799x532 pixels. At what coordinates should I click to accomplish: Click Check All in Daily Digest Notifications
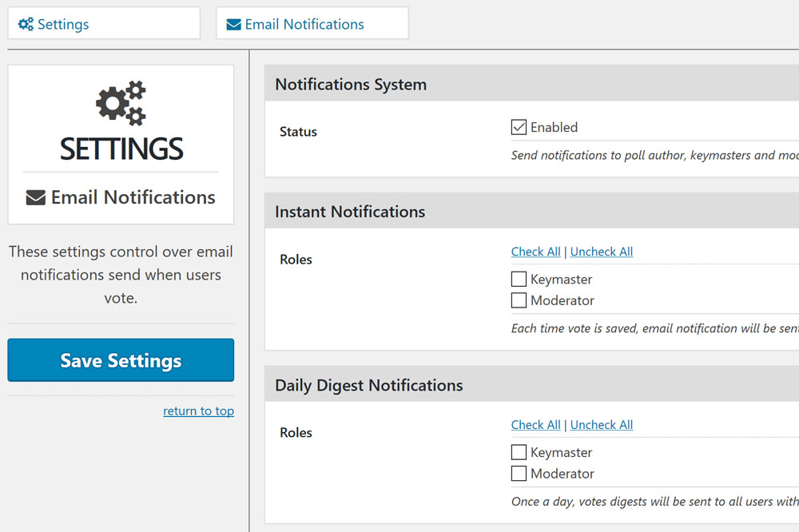pyautogui.click(x=535, y=425)
